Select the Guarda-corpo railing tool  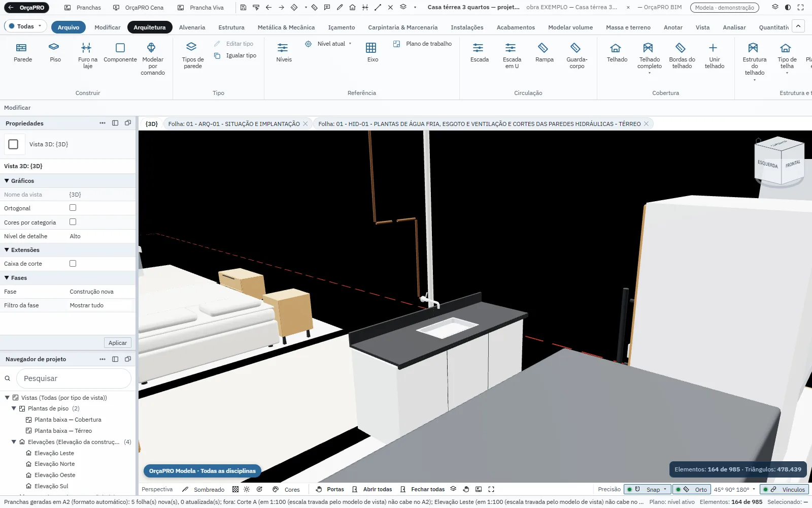pyautogui.click(x=577, y=56)
